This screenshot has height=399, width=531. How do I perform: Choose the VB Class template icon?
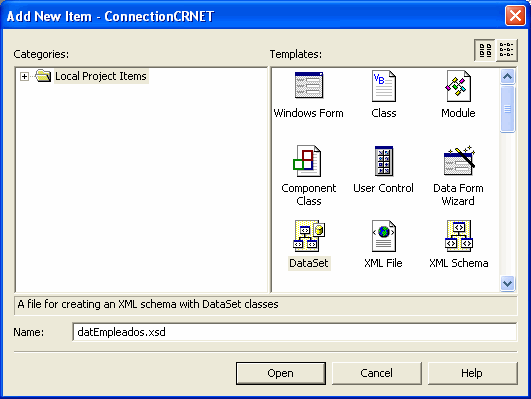(383, 86)
